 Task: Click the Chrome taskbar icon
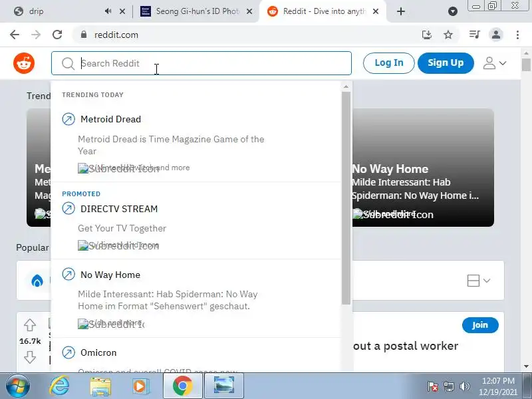pos(182,386)
